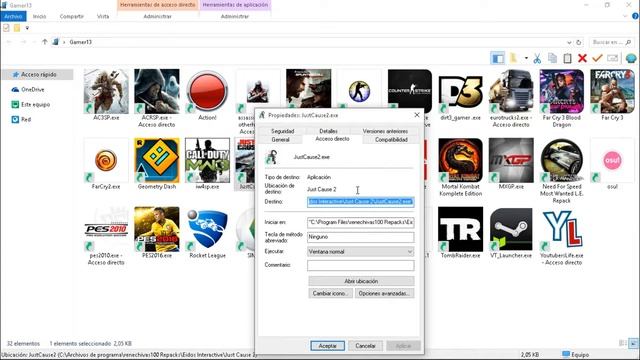Click the paste clipboard toolbar icon
The image size is (640, 360).
click(567, 58)
